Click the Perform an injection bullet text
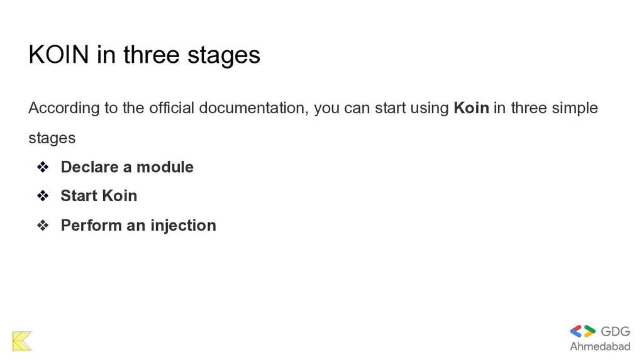This screenshot has height=362, width=644. (x=138, y=225)
